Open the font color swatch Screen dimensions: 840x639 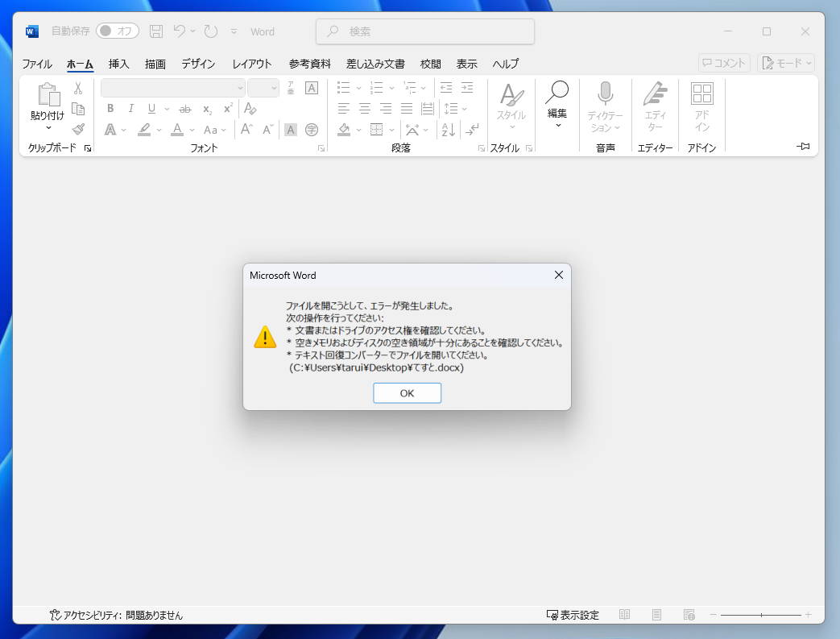(x=177, y=130)
